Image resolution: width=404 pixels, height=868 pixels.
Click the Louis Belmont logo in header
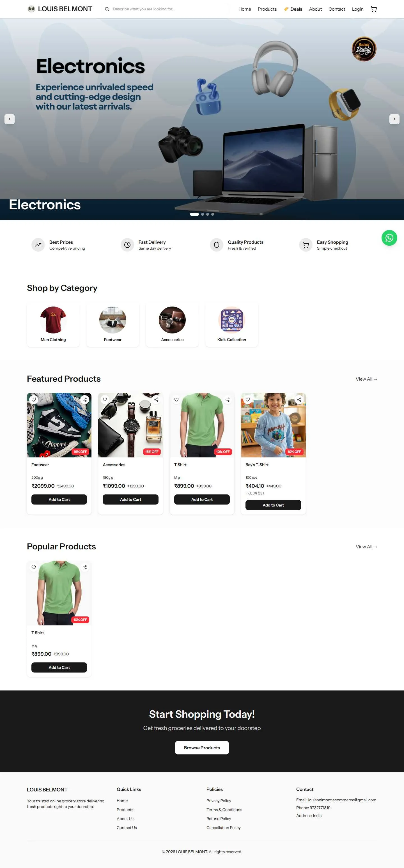point(60,9)
